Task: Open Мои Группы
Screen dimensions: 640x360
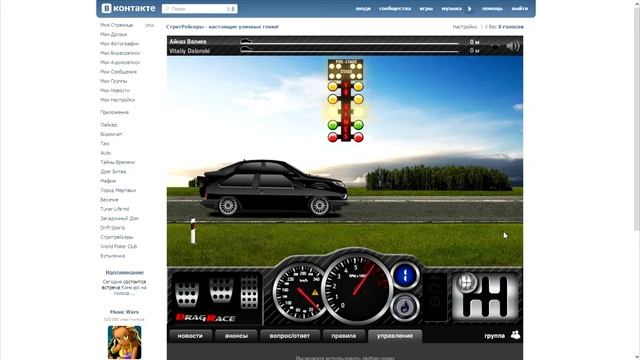Action: point(113,81)
